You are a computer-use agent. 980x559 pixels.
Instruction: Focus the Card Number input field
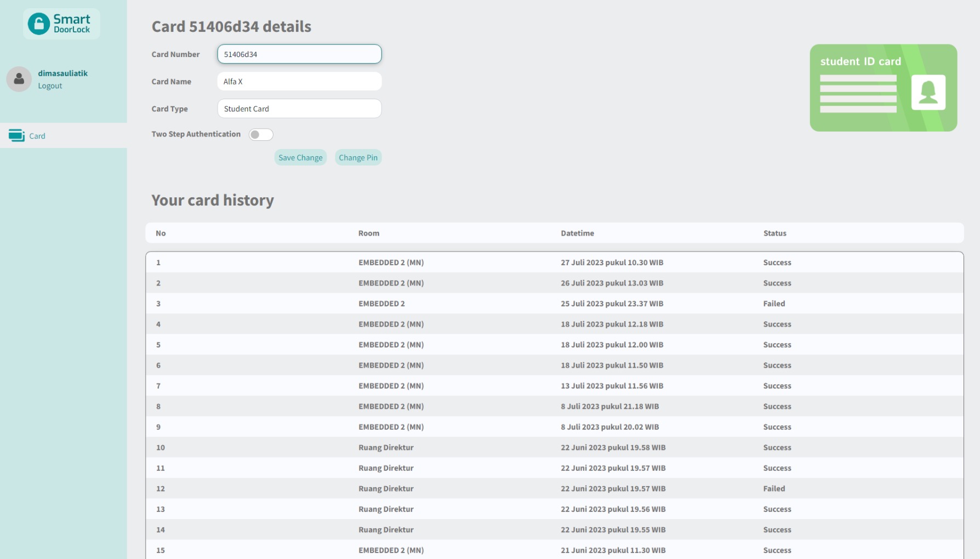[299, 54]
